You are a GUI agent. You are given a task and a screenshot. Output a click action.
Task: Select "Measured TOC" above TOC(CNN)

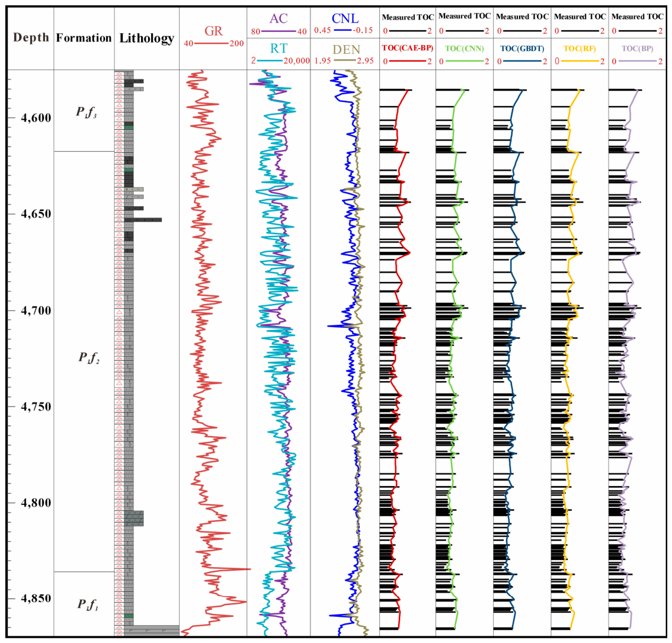[x=465, y=16]
